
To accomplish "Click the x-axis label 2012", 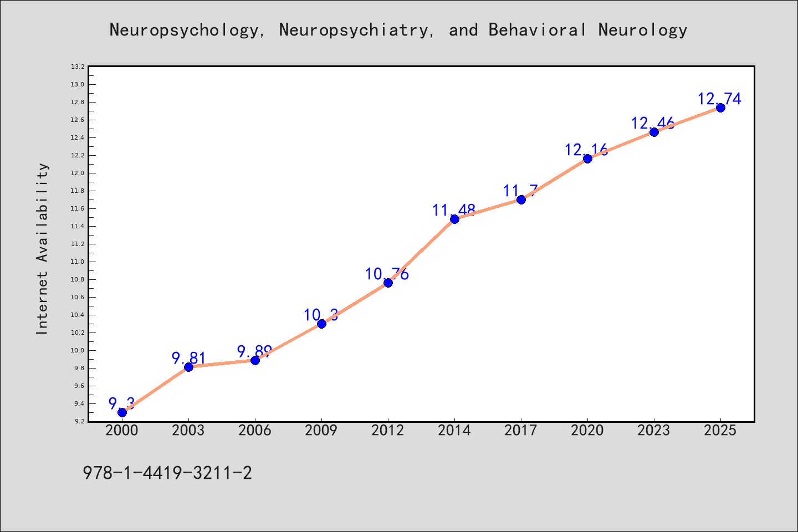I will 388,431.
